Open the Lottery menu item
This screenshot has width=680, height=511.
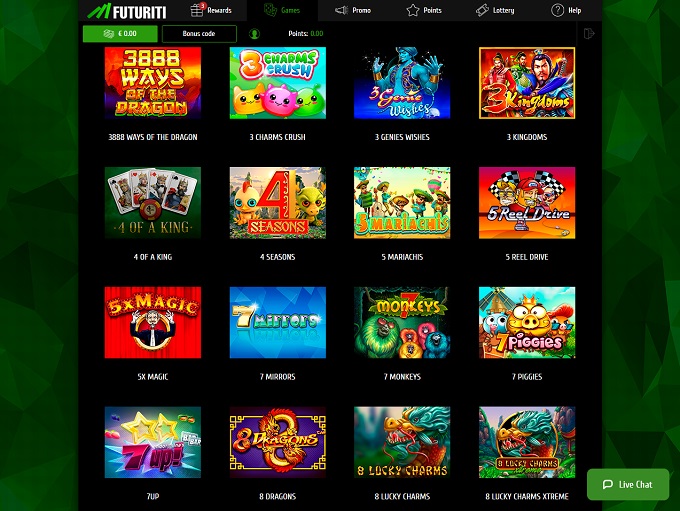[x=495, y=10]
